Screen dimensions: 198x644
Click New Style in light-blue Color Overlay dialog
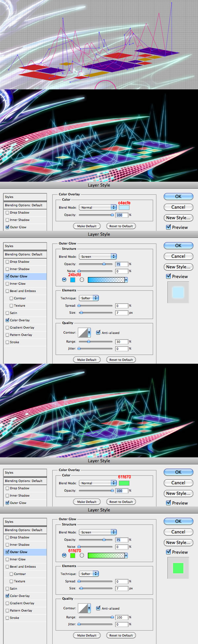point(178,218)
